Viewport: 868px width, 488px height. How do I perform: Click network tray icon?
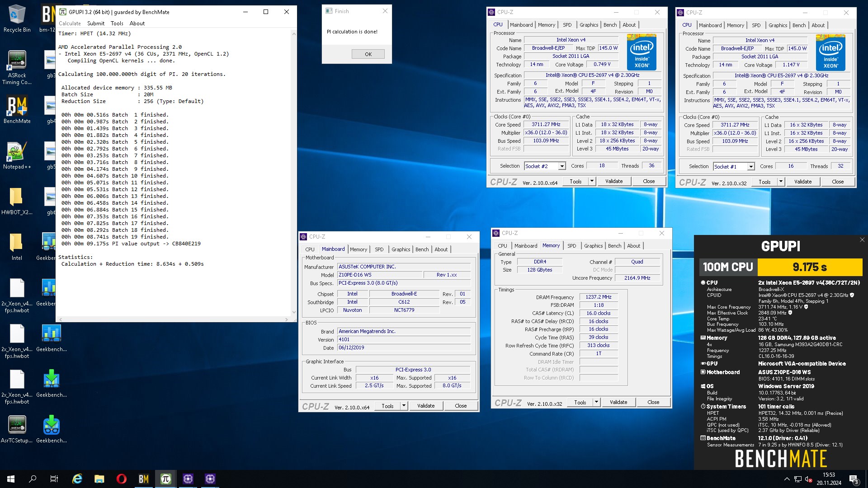(x=798, y=479)
